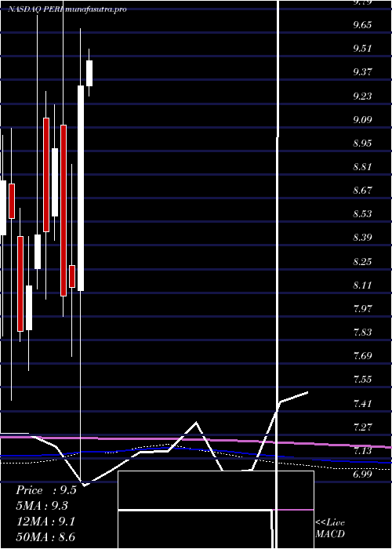Click the 7.13 price axis label
The width and height of the screenshot is (392, 549).
[x=362, y=451]
